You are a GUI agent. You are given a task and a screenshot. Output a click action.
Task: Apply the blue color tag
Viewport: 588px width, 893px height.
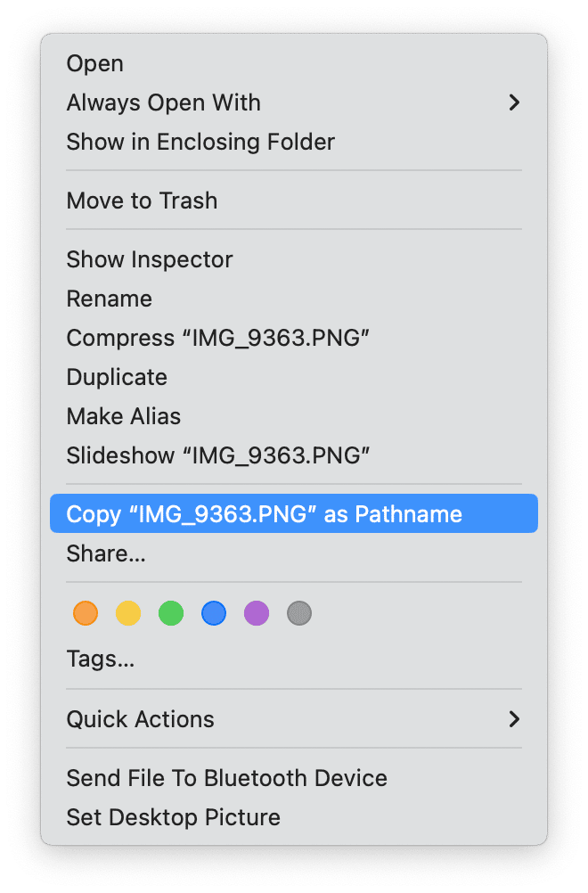click(214, 613)
